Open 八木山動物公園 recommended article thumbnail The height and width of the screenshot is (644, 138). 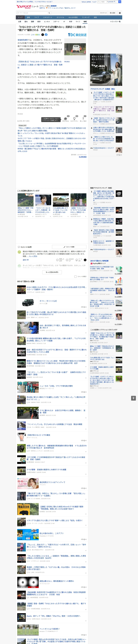61,200
